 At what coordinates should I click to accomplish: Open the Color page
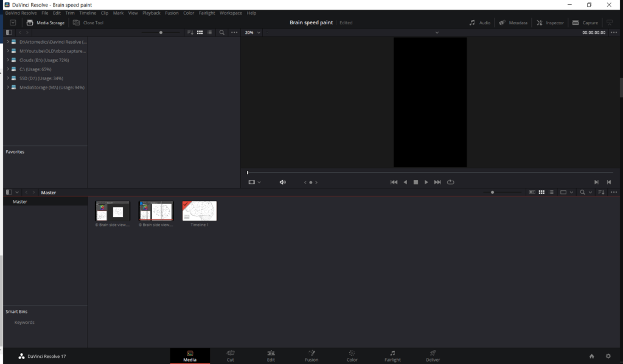[x=352, y=355]
